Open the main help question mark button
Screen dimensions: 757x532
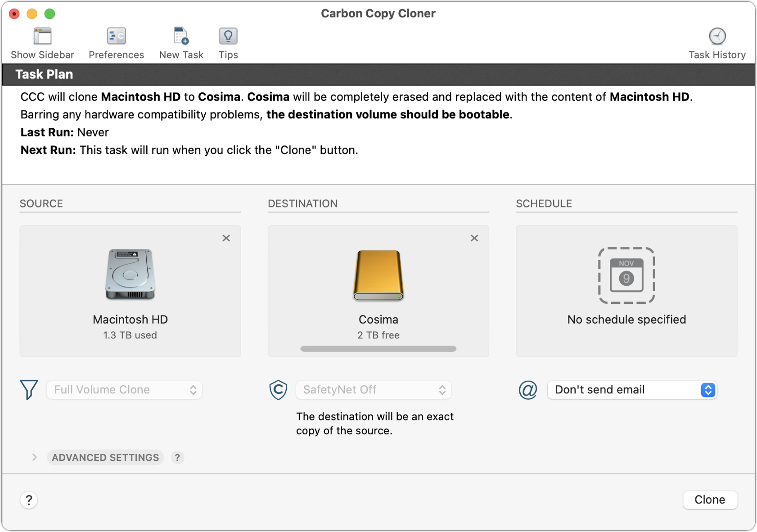pyautogui.click(x=29, y=500)
